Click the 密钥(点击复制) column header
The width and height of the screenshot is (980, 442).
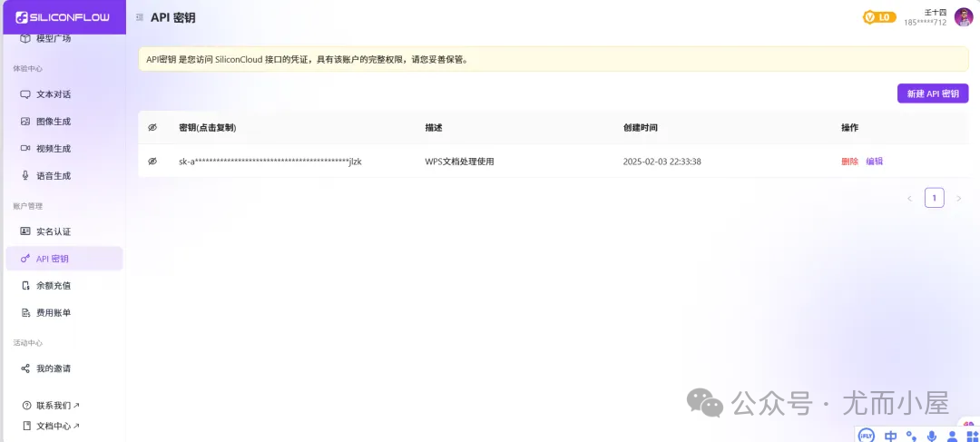pyautogui.click(x=208, y=128)
